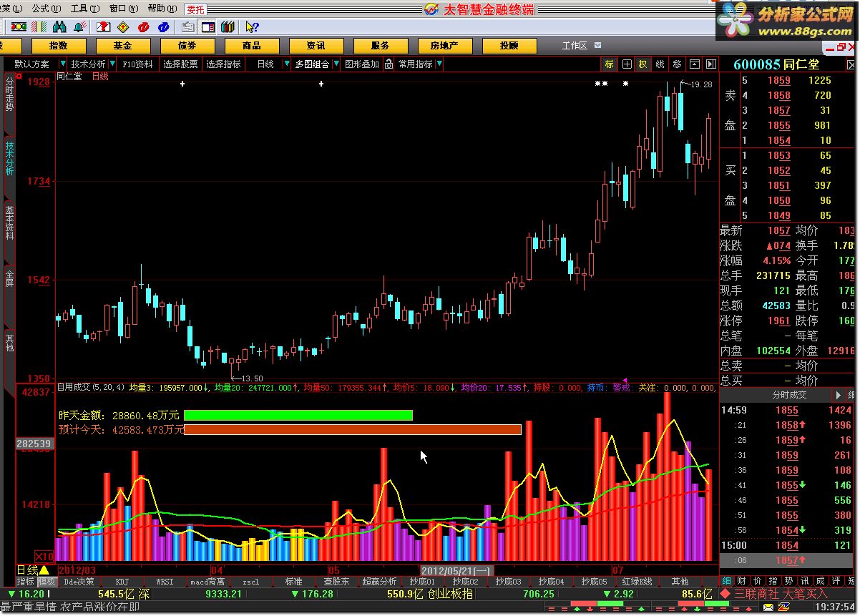Screen dimensions: 860x616
Task: Expand the 常用指标 dropdown arrow
Action: pyautogui.click(x=439, y=64)
